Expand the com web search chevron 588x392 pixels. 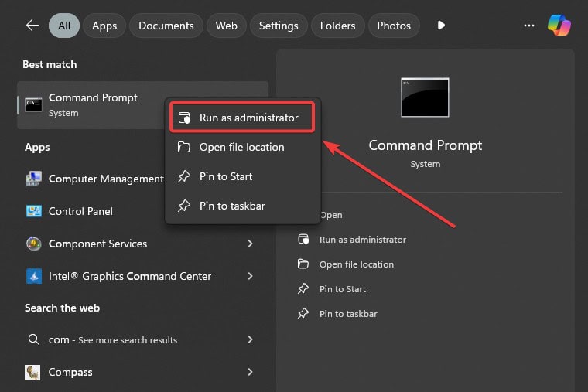click(x=251, y=339)
